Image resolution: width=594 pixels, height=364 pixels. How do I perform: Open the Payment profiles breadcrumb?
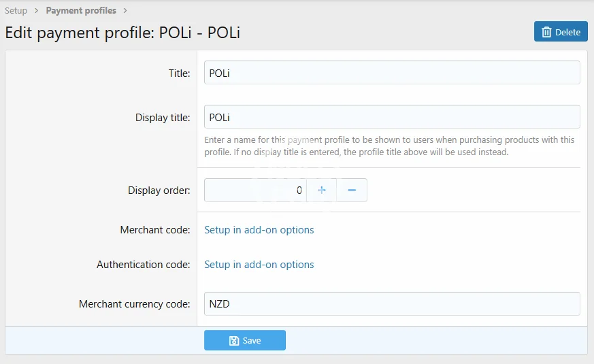pos(81,11)
